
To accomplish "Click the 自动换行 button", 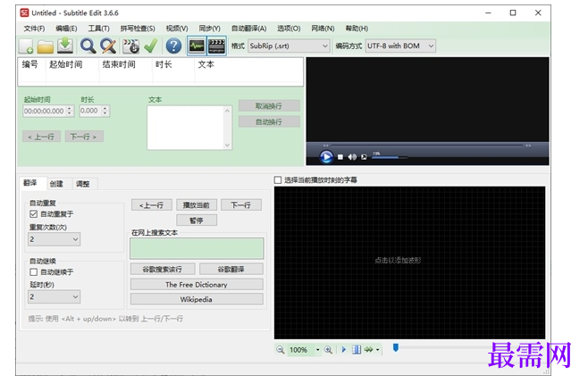I will click(x=269, y=121).
